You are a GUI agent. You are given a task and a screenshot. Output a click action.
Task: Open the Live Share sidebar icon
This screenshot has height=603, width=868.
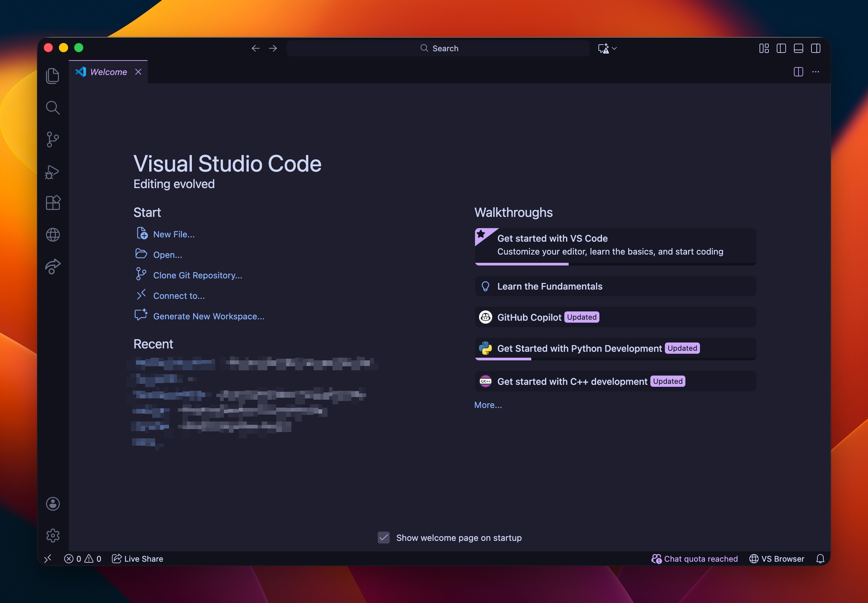pyautogui.click(x=53, y=267)
